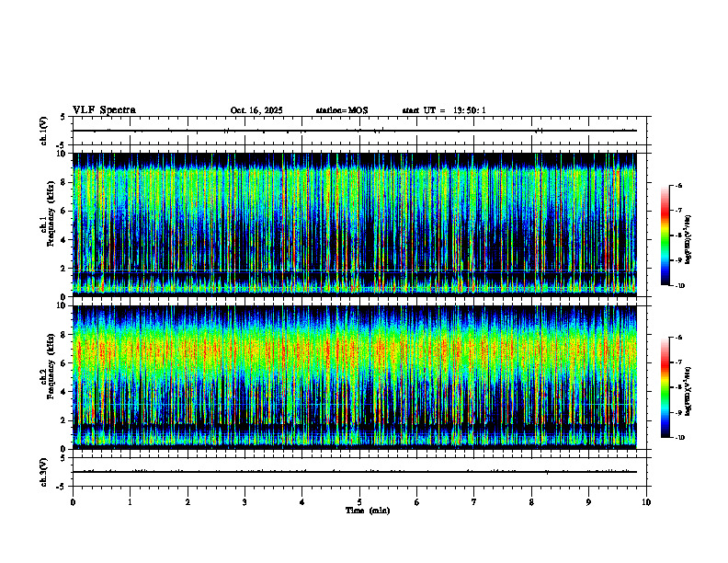Image resolution: width=728 pixels, height=563 pixels.
Task: Click the "-10" tick on ch.2 color bar
Action: (679, 437)
